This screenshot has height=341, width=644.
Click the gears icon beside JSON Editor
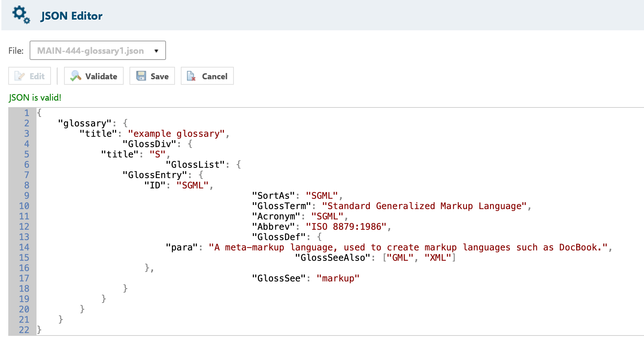point(21,15)
